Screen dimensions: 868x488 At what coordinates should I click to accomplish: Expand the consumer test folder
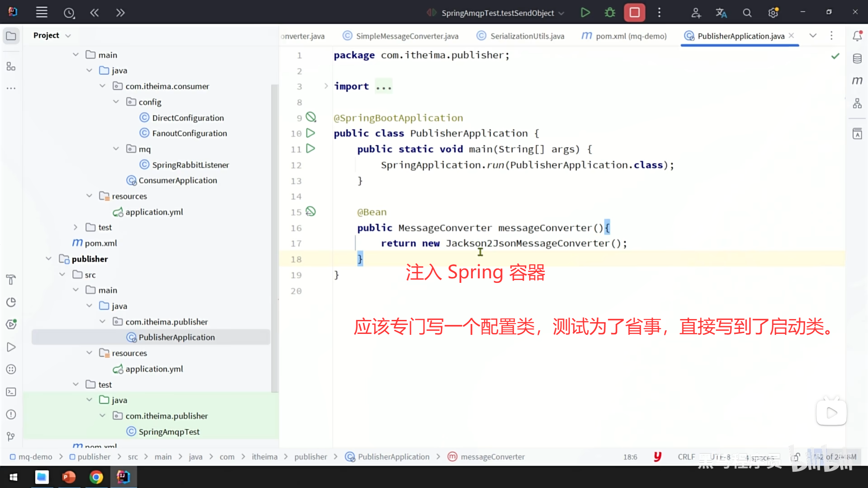point(75,227)
